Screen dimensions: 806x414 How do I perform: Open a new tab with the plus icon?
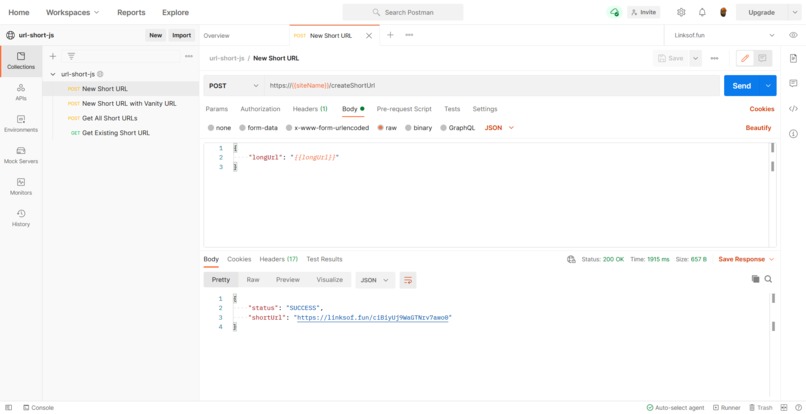(390, 35)
